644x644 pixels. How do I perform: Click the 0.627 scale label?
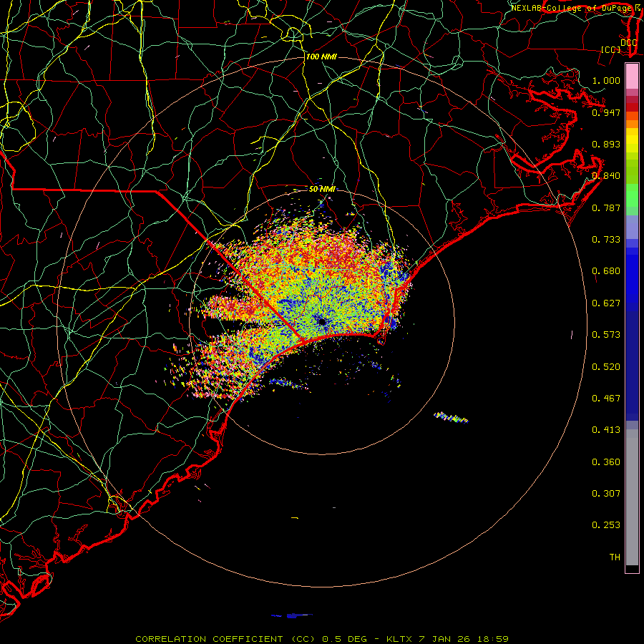click(x=606, y=303)
